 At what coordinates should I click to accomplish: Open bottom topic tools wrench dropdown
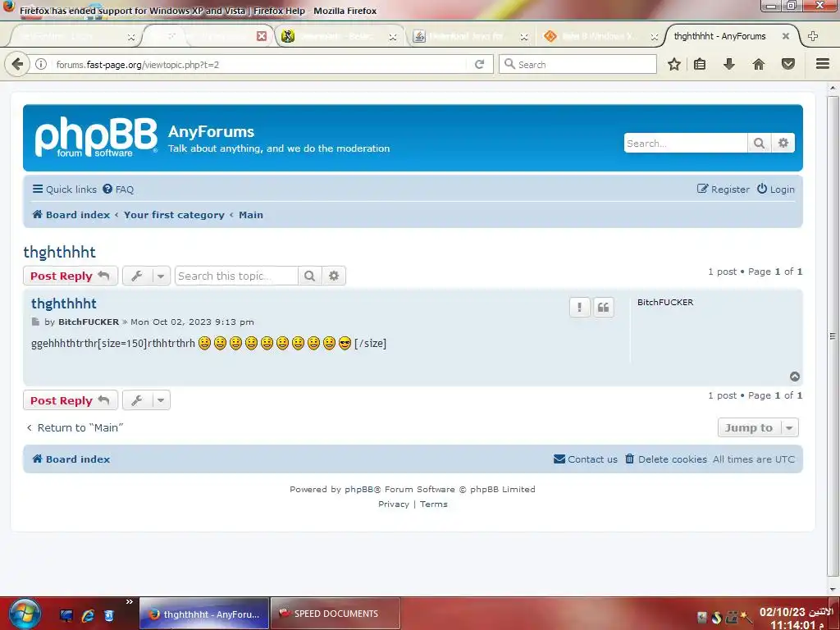coord(146,400)
